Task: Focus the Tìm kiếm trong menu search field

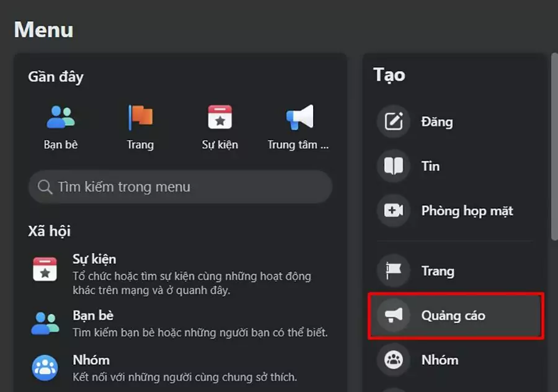Action: coord(180,187)
